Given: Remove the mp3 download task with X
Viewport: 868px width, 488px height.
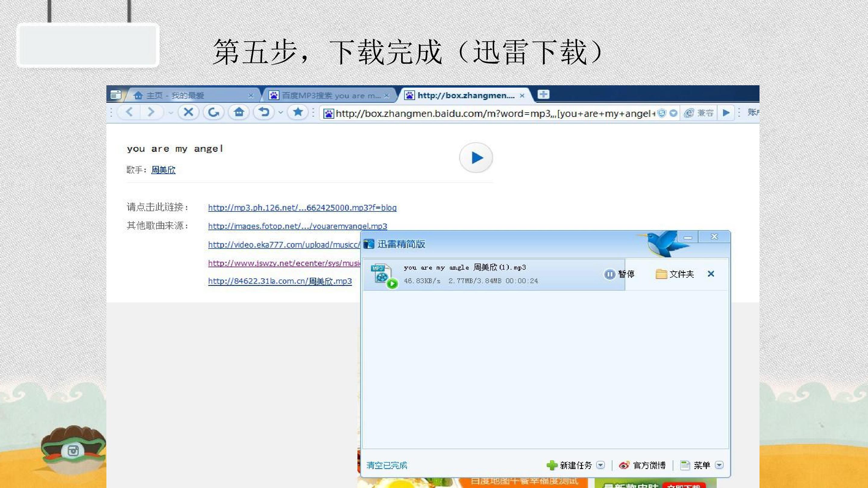Looking at the screenshot, I should (x=711, y=274).
